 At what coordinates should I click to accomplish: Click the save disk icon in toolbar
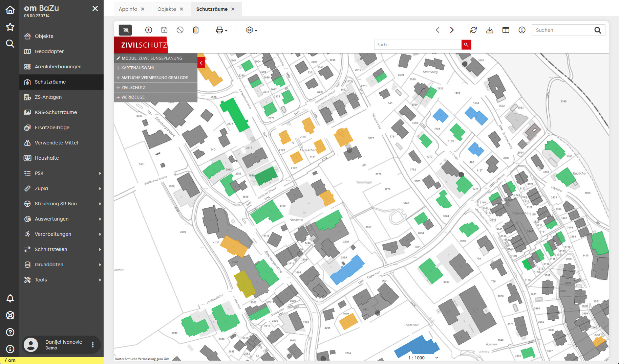164,30
